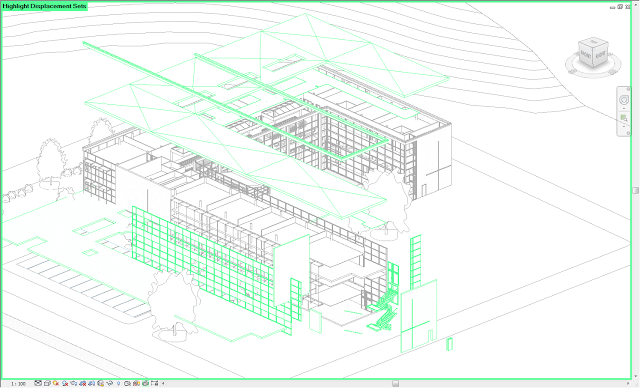The height and width of the screenshot is (388, 640).
Task: Click the Reveal Constraints icon
Action: (x=154, y=383)
